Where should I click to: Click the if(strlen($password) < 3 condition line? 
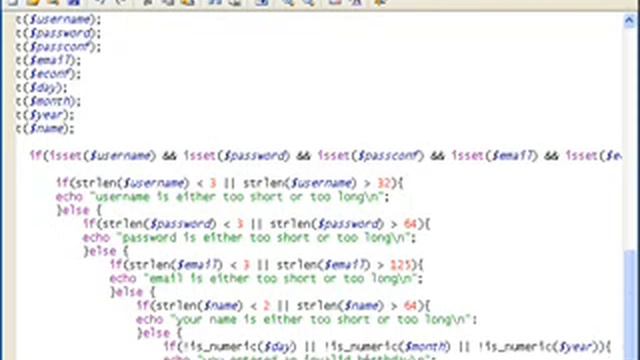tap(257, 224)
